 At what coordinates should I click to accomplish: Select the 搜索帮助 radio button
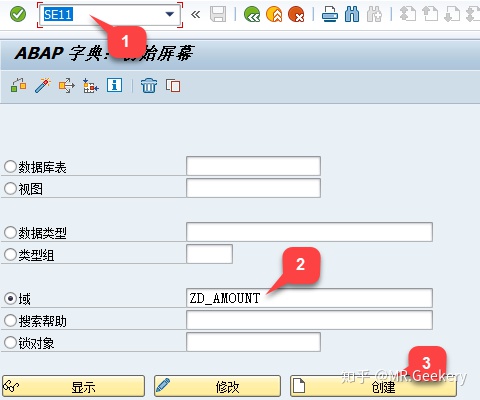10,321
